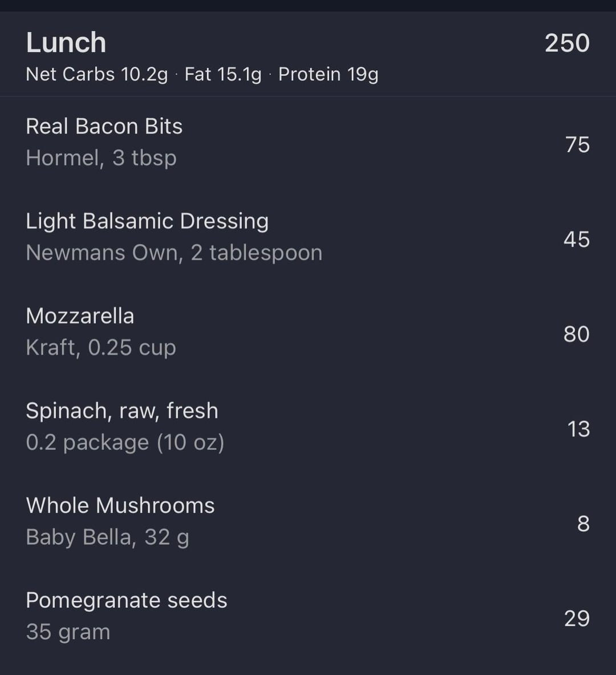Screen dimensions: 616x675
Task: Tap the Lunch meal header
Action: pos(66,43)
